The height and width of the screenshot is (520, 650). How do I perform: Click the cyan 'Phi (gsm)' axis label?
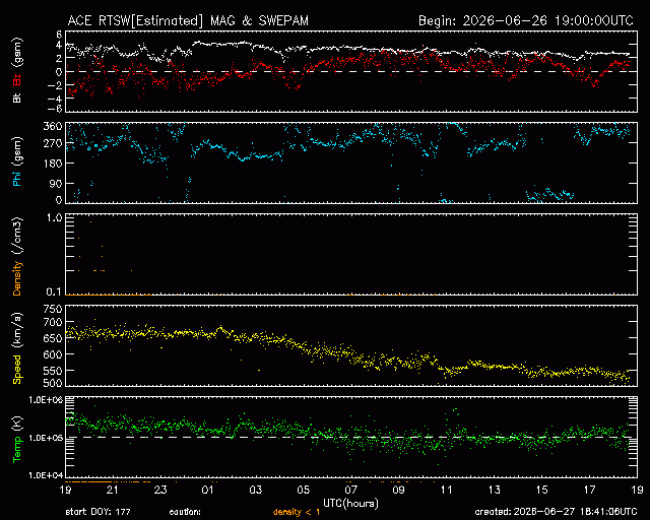coord(17,162)
